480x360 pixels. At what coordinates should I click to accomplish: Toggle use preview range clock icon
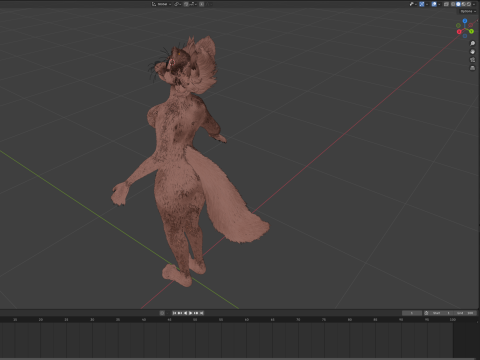tap(426, 313)
